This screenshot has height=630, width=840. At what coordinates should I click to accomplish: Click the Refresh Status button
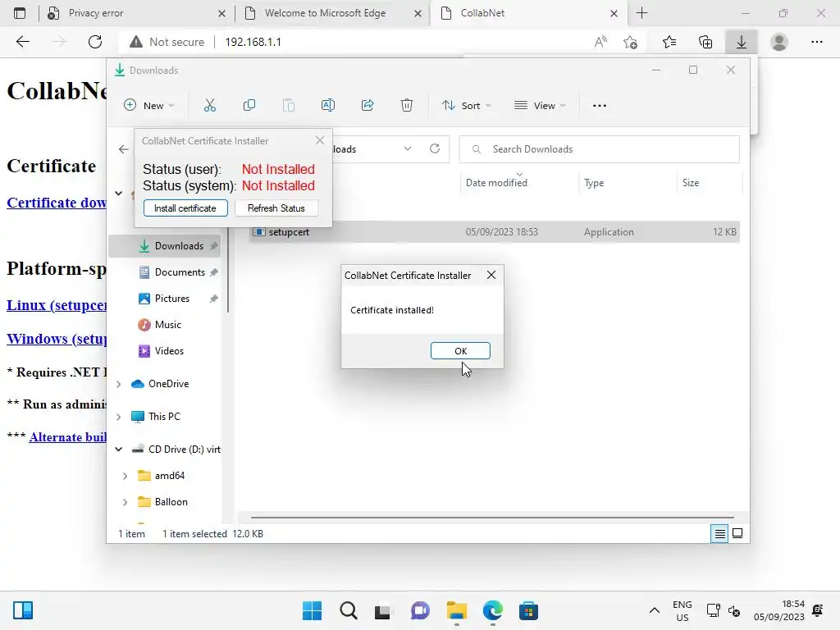point(276,208)
